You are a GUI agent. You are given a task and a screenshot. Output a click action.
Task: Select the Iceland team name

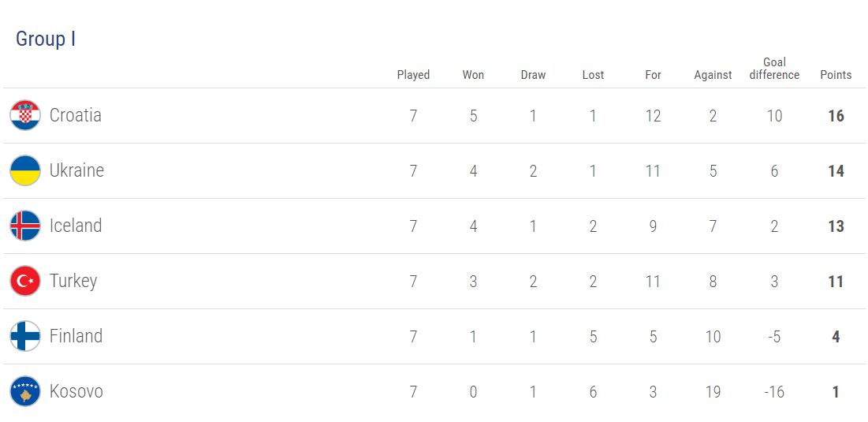click(76, 226)
